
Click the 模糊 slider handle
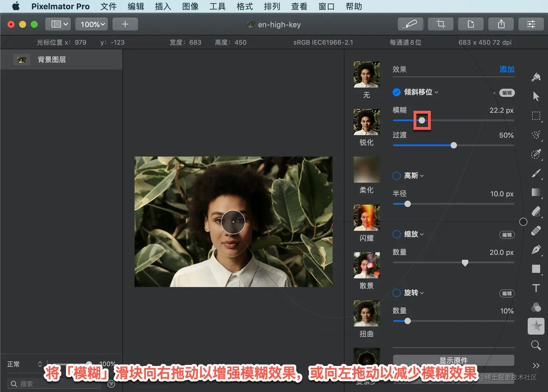(422, 120)
